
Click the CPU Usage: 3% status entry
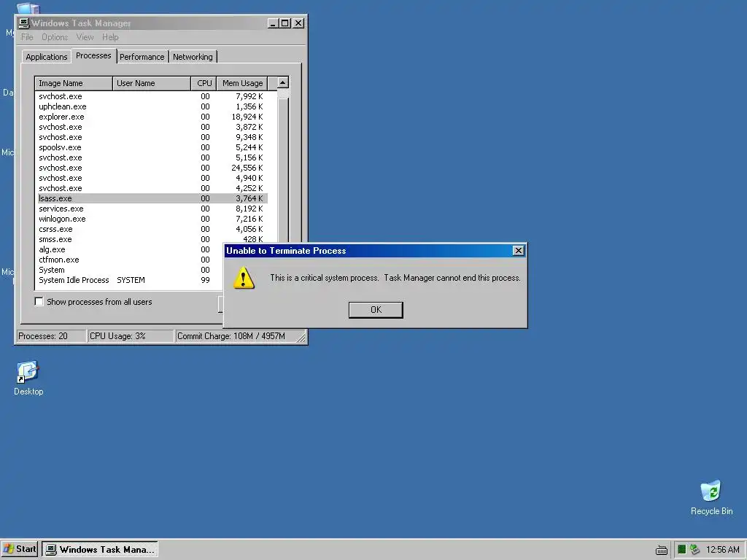pyautogui.click(x=131, y=336)
